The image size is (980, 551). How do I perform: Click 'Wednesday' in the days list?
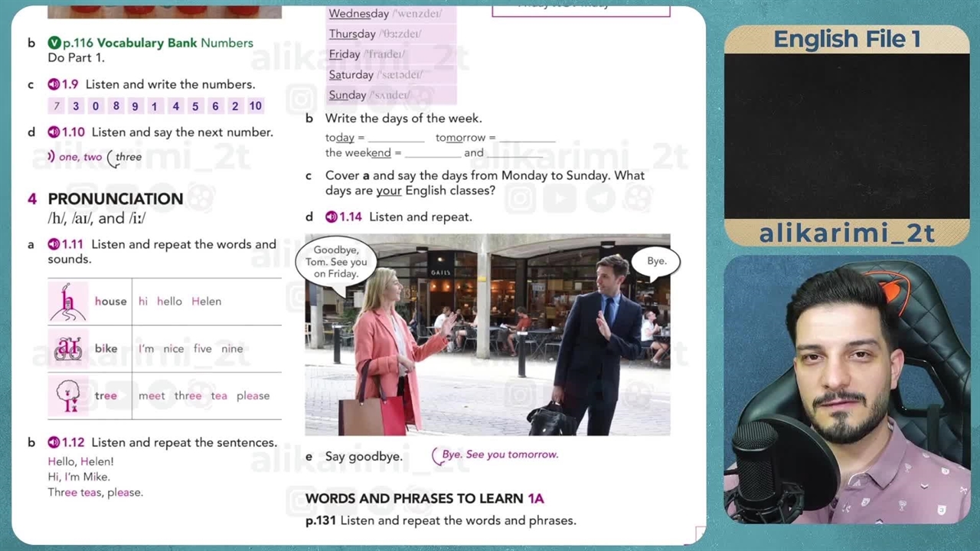coord(358,14)
